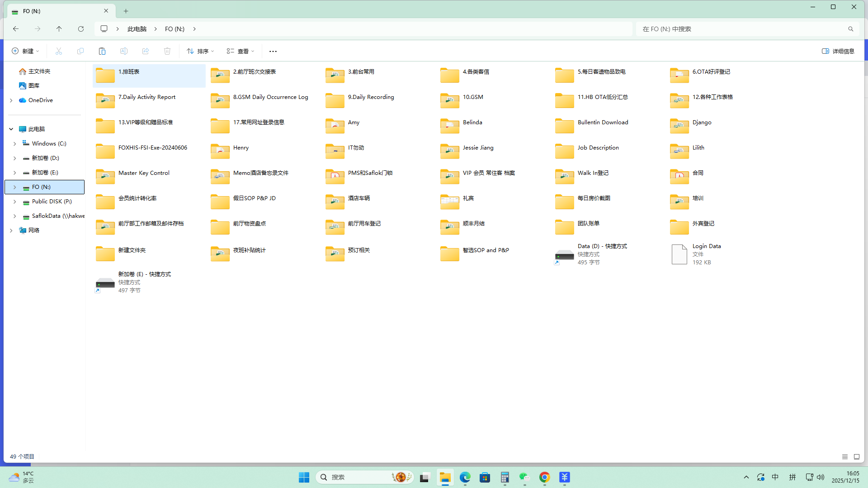Open the 查看 view dropdown
868x488 pixels.
241,51
